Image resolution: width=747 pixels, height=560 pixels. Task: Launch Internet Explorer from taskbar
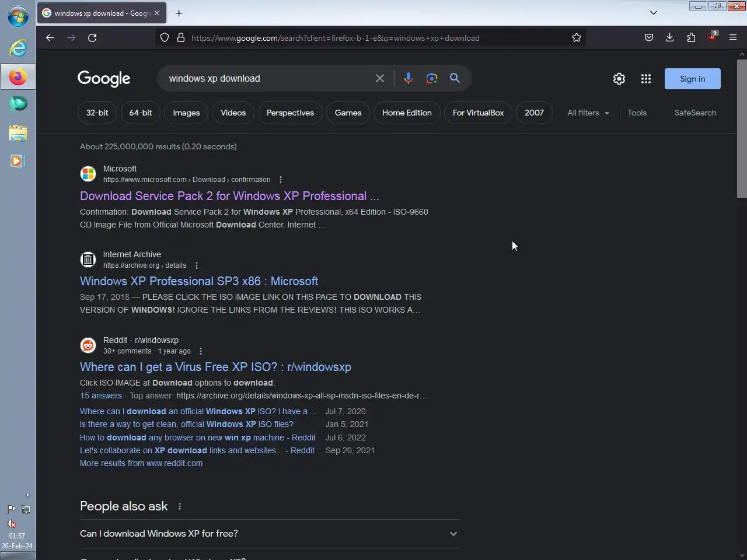click(x=18, y=48)
